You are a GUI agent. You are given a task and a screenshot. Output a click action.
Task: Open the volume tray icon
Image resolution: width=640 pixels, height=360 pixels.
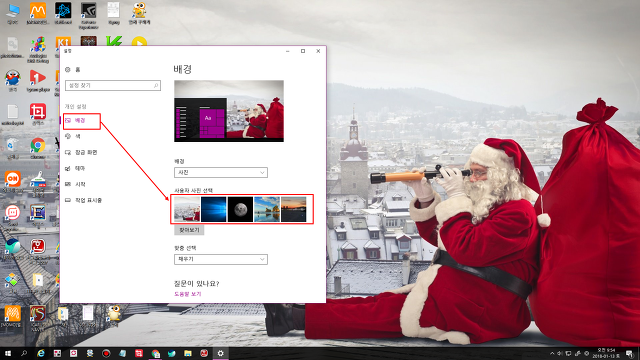coord(560,353)
